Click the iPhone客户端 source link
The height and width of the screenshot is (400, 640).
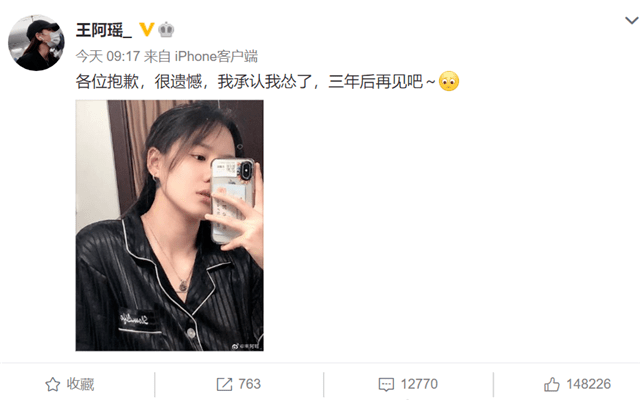216,56
